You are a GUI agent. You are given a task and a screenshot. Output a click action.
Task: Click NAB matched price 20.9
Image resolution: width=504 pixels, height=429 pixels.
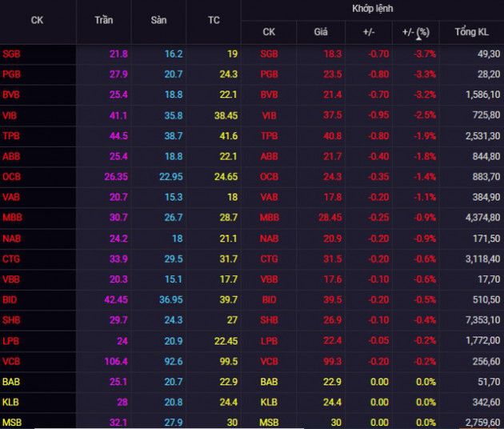332,239
